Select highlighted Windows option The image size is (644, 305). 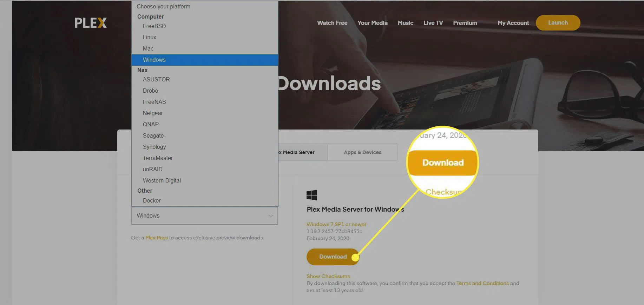[x=205, y=60]
